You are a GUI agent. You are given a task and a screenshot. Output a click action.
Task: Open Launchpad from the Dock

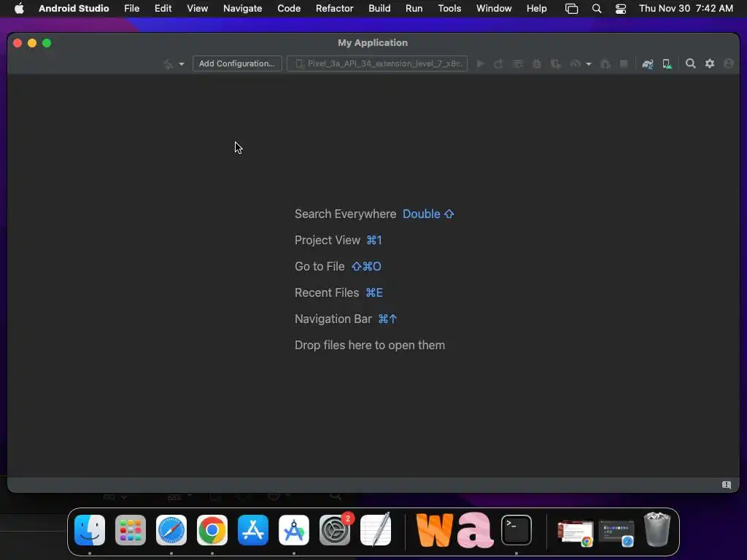(x=131, y=530)
